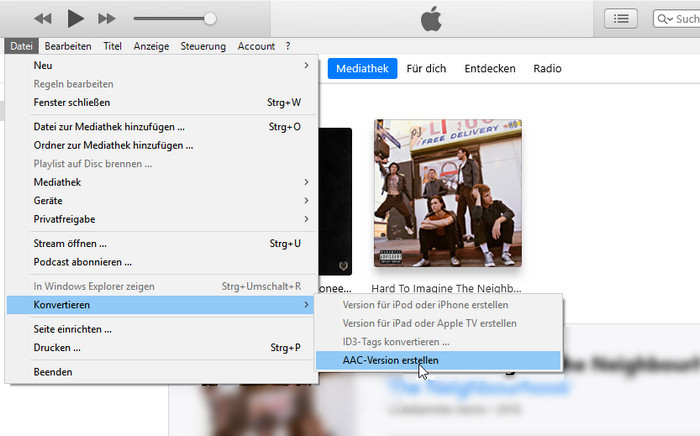
Task: Select the Konvertieren submenu entry
Action: pyautogui.click(x=161, y=305)
